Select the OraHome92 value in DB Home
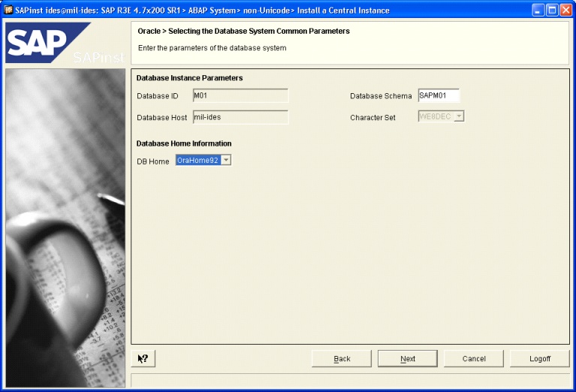Screen dimensions: 576x392 [198, 160]
